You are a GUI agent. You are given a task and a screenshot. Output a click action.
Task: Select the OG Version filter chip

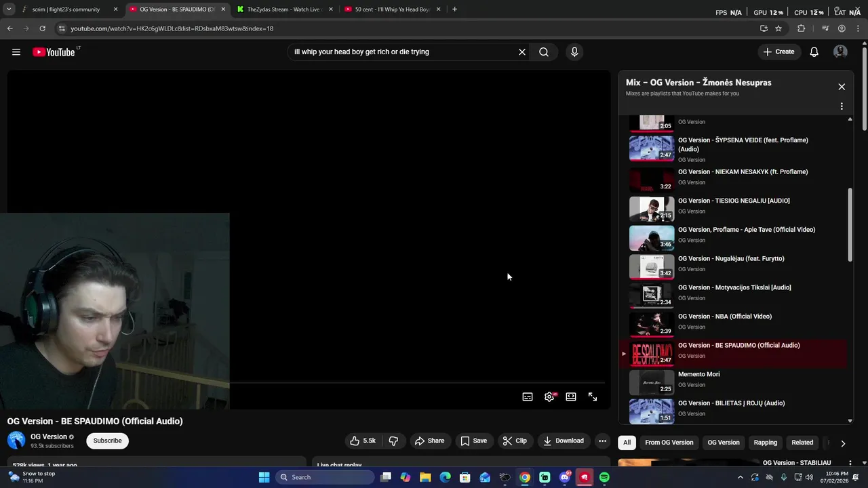724,443
